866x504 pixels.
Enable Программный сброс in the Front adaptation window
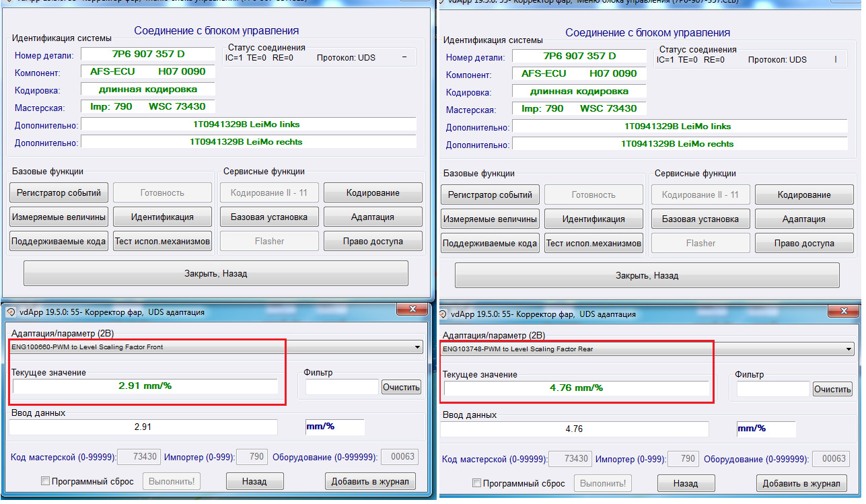tap(46, 481)
